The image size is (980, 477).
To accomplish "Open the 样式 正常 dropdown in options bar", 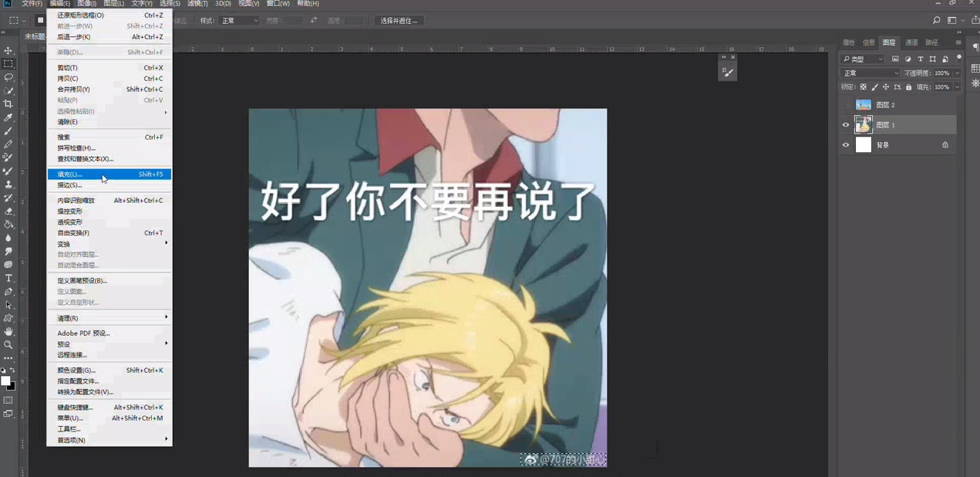I will click(238, 21).
